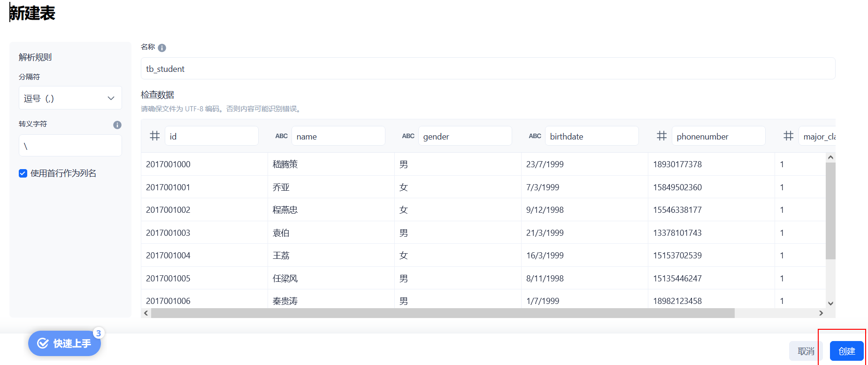
Task: Click the 取消 button
Action: 806,351
